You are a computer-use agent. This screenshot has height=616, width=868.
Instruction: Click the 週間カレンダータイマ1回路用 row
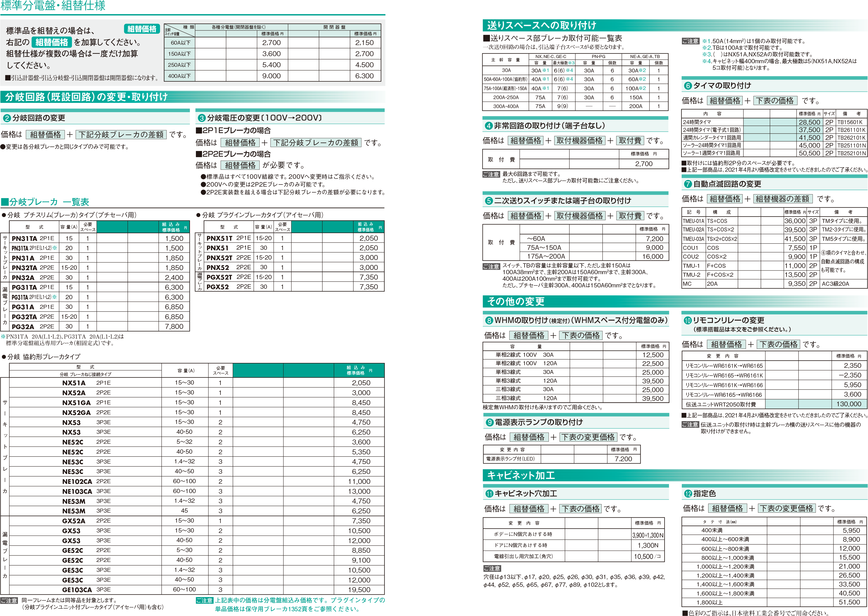774,138
